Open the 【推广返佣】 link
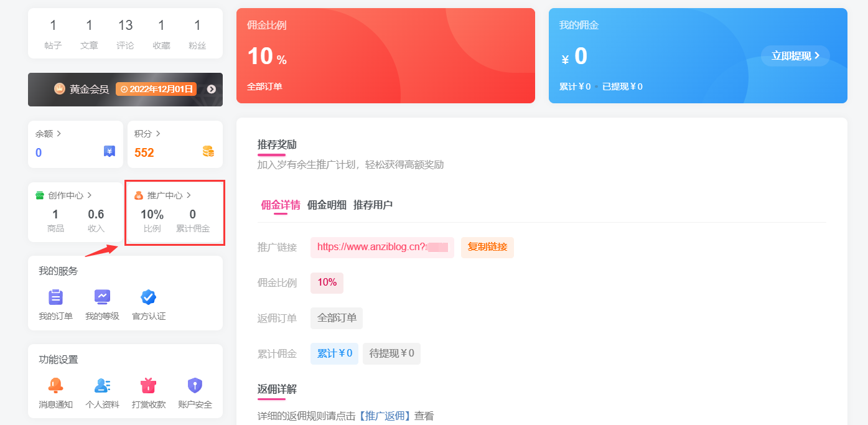868x425 pixels. point(386,416)
